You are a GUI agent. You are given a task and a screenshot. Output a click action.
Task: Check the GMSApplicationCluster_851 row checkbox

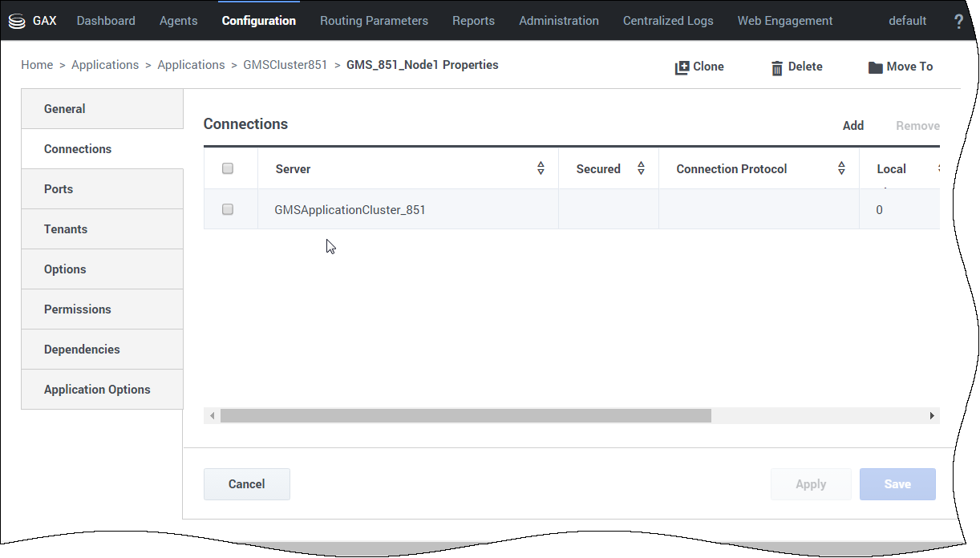pos(227,209)
